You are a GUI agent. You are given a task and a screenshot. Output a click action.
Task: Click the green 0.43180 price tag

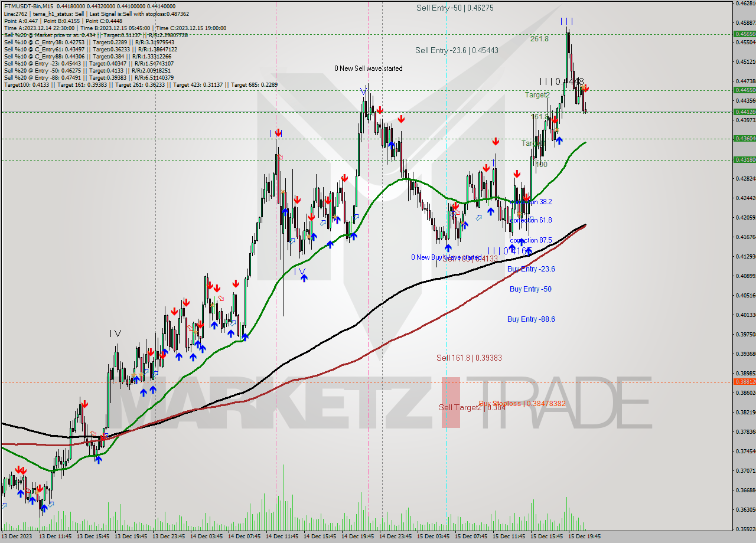(744, 159)
